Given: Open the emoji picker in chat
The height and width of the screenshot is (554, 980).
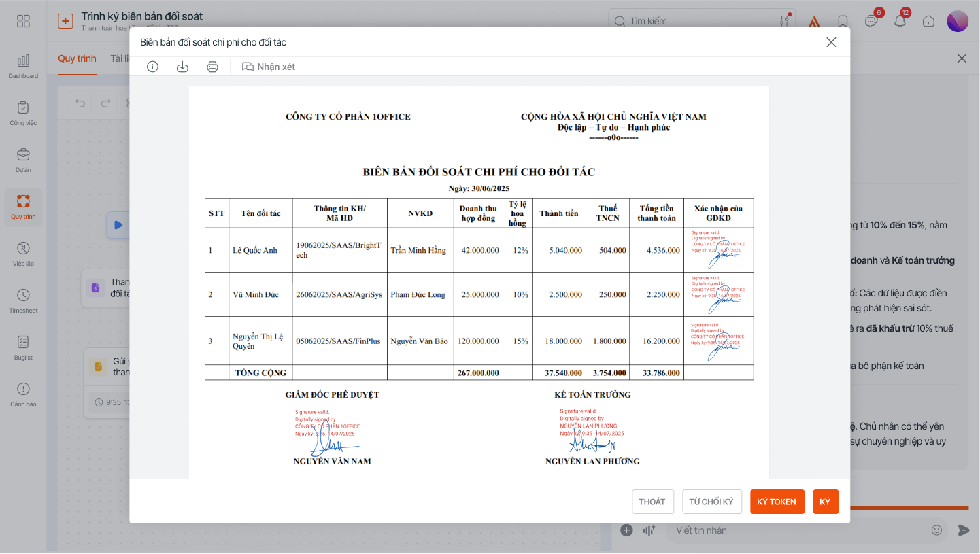Looking at the screenshot, I should click(x=936, y=530).
